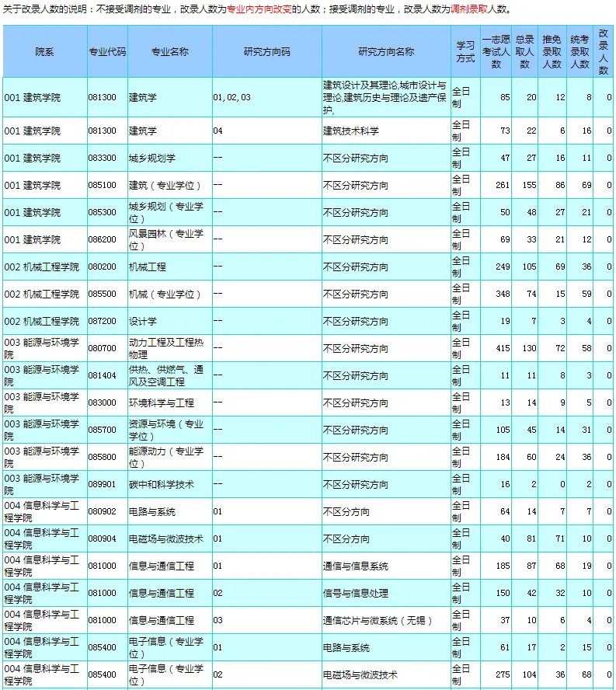Viewport: 616px width, 690px height.
Task: Select direction code cell 01, 02, 03
Action: tap(267, 97)
